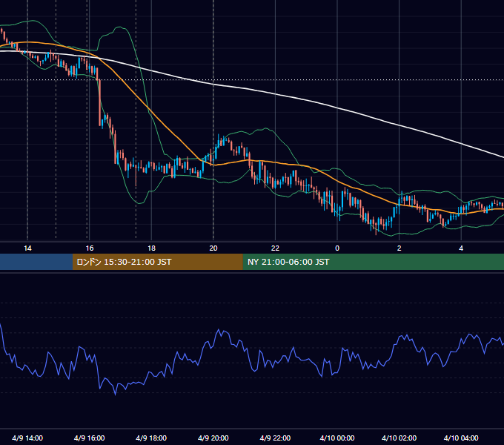Click the 16 hour label on price chart axis
The width and height of the screenshot is (504, 445).
click(x=90, y=248)
